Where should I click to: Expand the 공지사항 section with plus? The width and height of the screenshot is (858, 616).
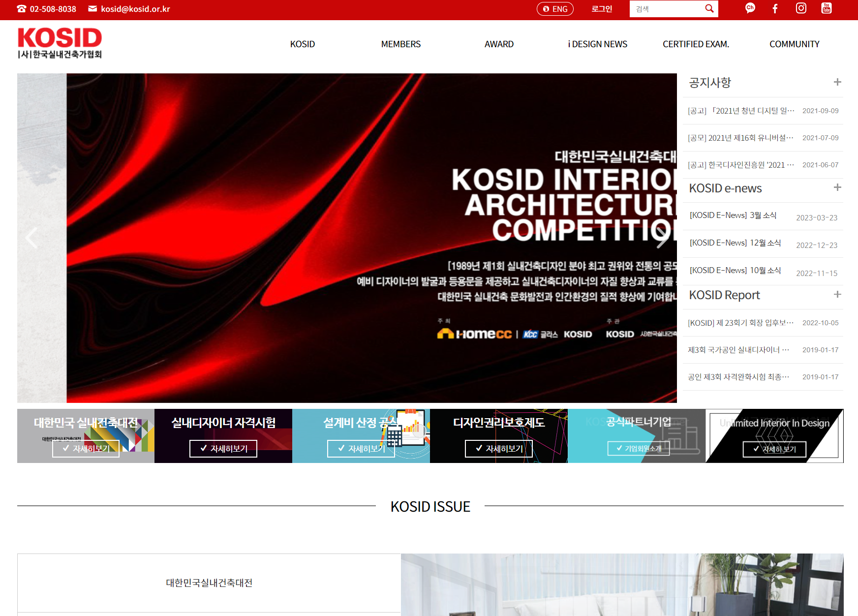click(x=837, y=82)
